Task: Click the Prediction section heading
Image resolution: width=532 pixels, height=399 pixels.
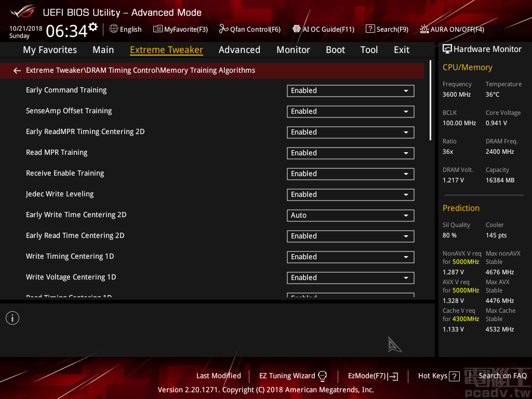Action: pyautogui.click(x=461, y=208)
